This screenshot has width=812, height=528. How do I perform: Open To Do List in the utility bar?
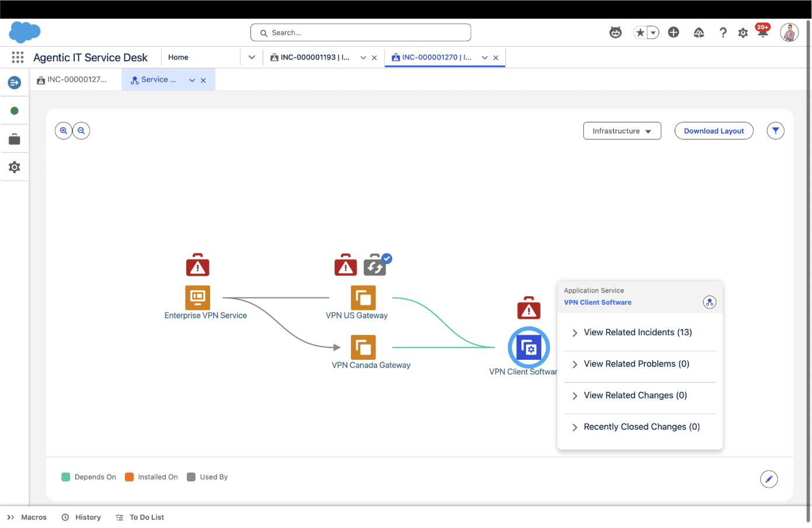140,517
